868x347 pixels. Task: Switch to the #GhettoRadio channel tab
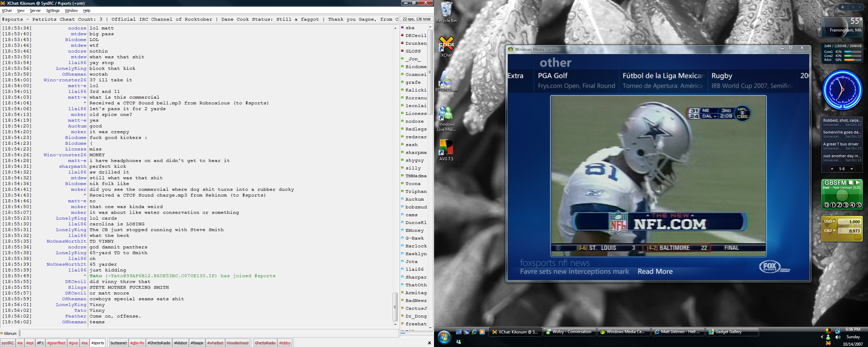pyautogui.click(x=159, y=343)
